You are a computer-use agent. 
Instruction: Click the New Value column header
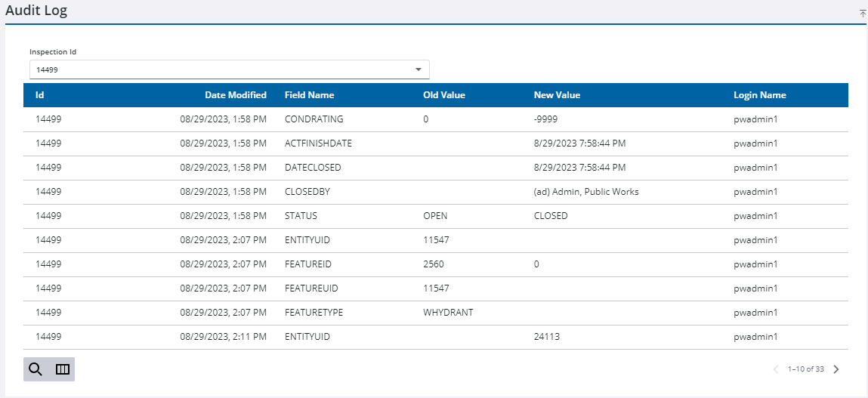click(557, 95)
